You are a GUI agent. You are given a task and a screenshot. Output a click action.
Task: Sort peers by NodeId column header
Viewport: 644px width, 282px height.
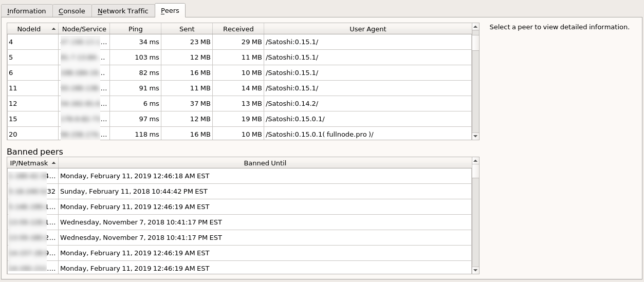coord(32,29)
